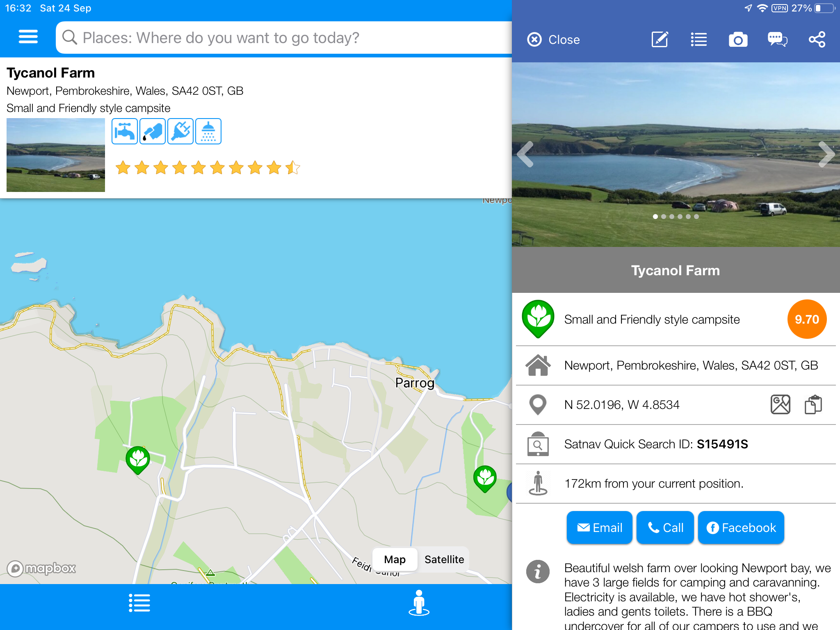Tap the distance person icon
This screenshot has height=630, width=840.
538,484
